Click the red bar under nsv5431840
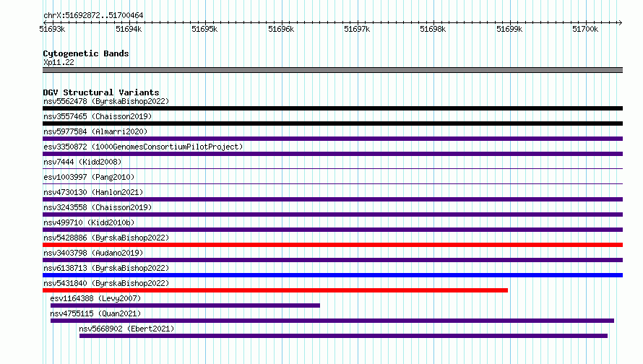 click(x=275, y=290)
